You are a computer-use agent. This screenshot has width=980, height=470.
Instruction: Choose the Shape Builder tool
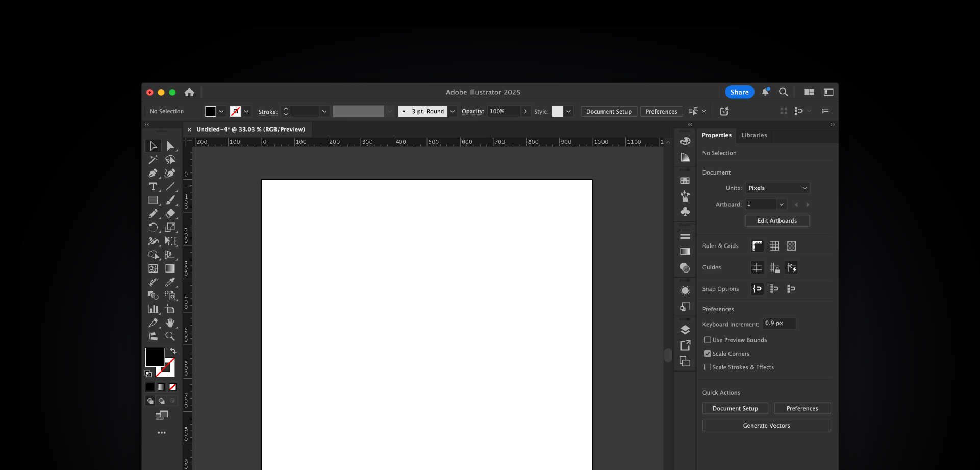153,255
